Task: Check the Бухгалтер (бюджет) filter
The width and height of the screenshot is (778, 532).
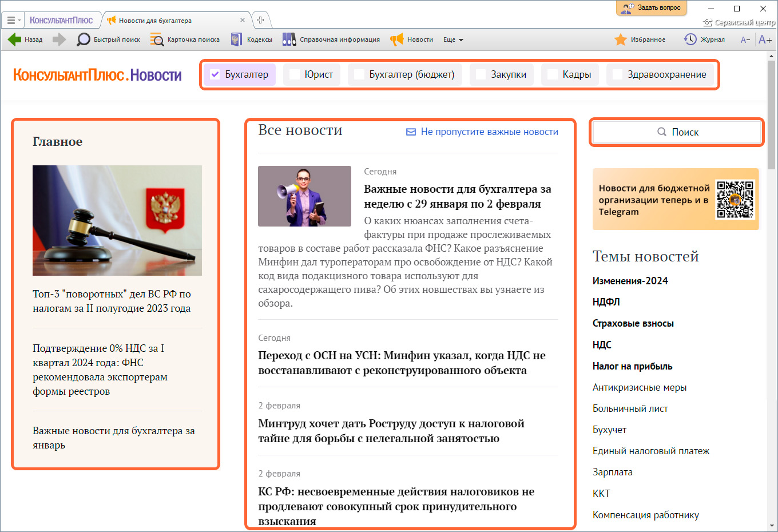Action: (x=359, y=74)
